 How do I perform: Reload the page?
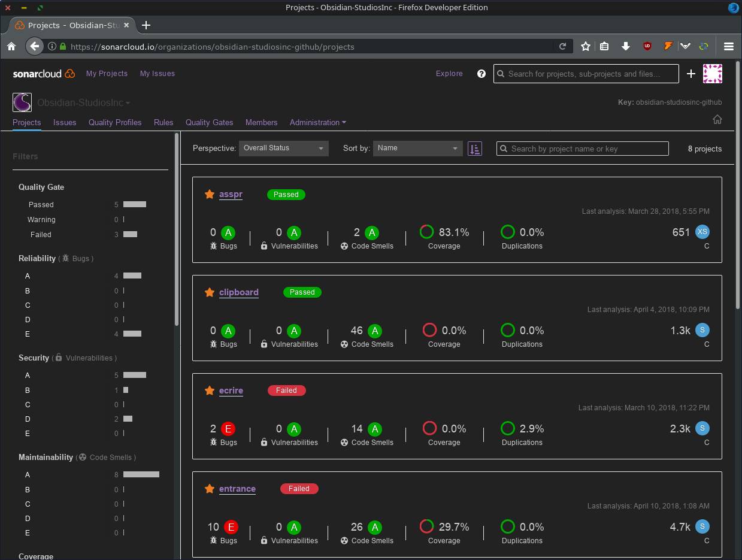coord(563,46)
